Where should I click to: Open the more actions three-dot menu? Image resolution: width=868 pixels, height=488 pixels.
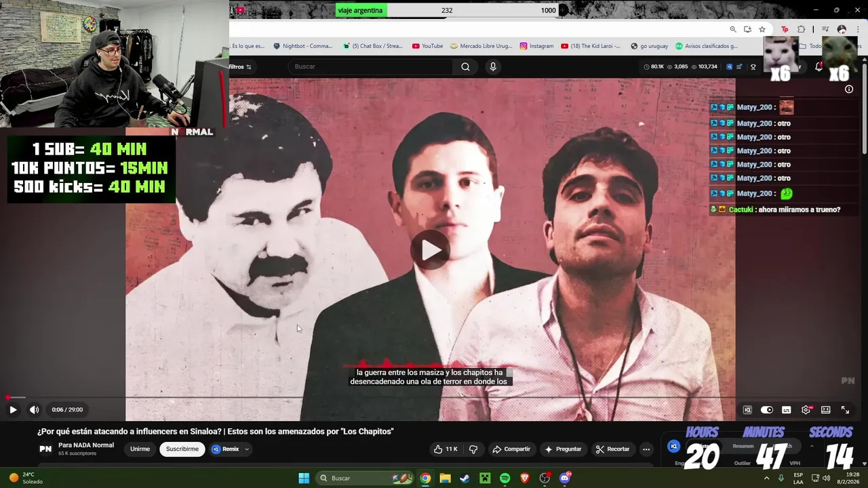click(646, 449)
